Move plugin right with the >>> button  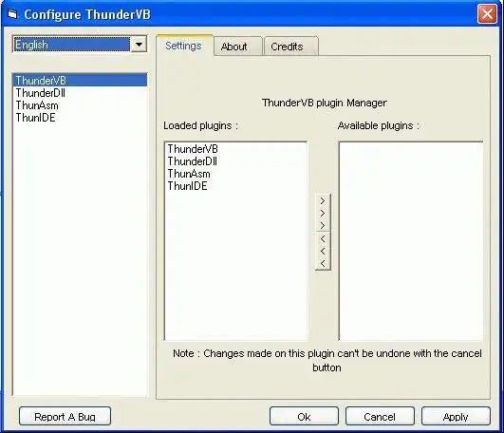click(323, 213)
